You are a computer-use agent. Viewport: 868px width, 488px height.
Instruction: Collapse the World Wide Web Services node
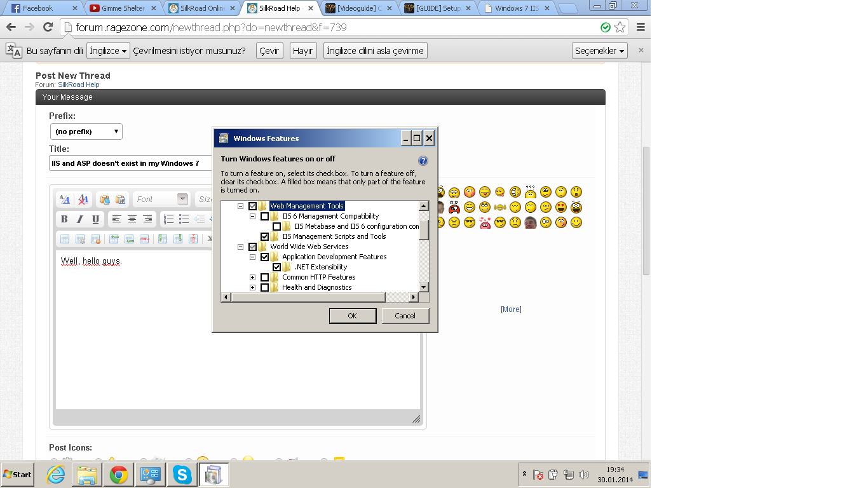click(241, 247)
